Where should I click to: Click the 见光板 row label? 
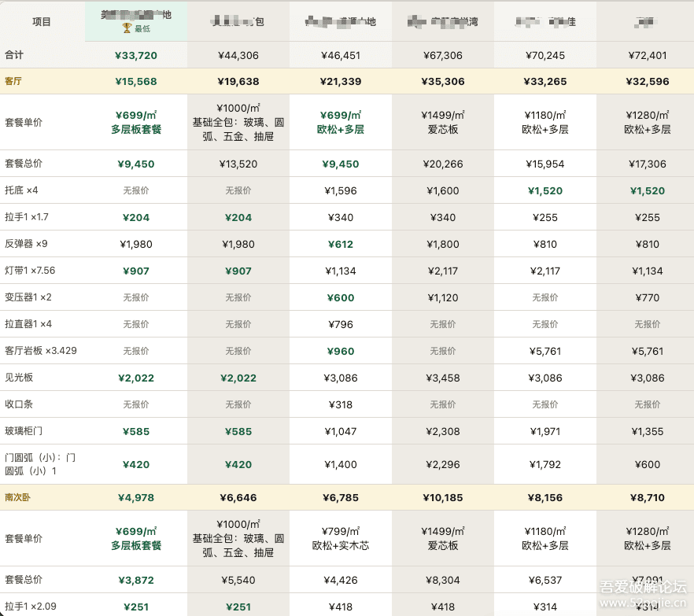[x=18, y=378]
